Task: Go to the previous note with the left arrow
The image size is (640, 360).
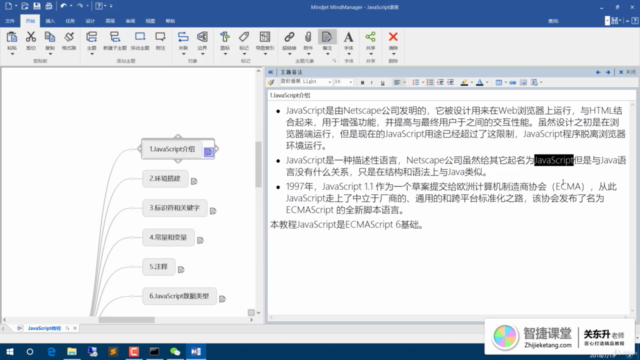Action: 598,72
